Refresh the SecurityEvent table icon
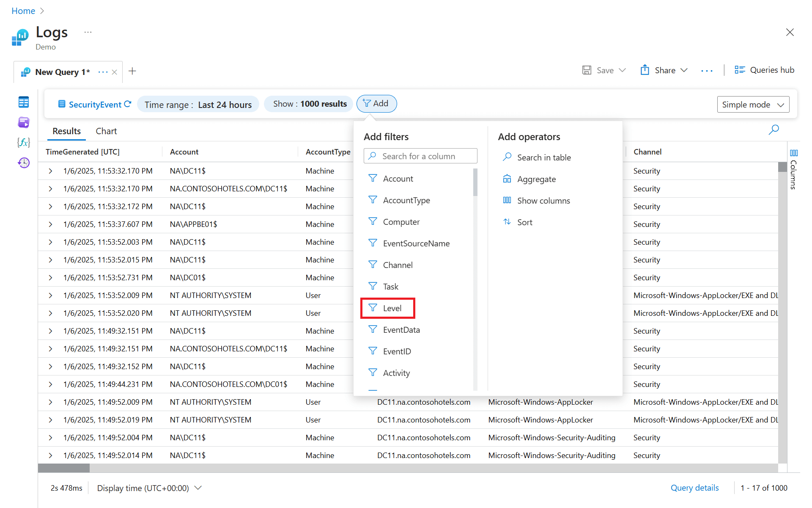Screen dimensions: 812x508 click(128, 104)
